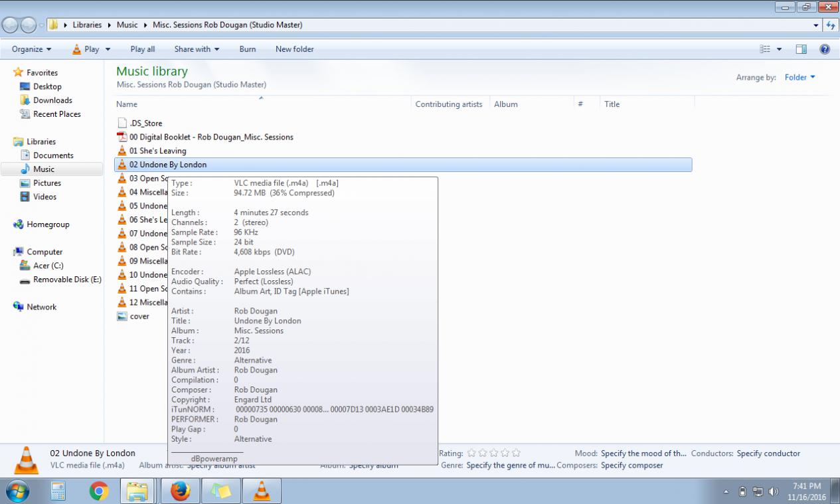Viewport: 840px width, 504px height.
Task: Open Removable Disk (E:) in sidebar
Action: (x=67, y=280)
